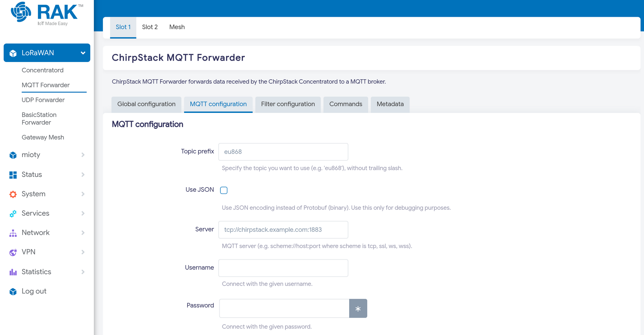Screen dimensions: 644x335
Task: Click the 'Use JSON' label text
Action: coord(200,190)
